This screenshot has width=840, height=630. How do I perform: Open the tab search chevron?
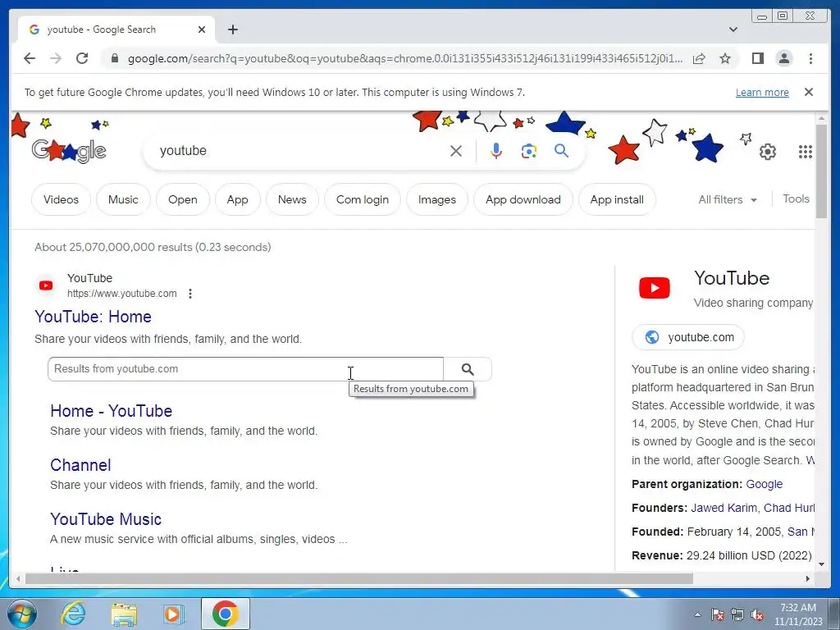(x=733, y=30)
